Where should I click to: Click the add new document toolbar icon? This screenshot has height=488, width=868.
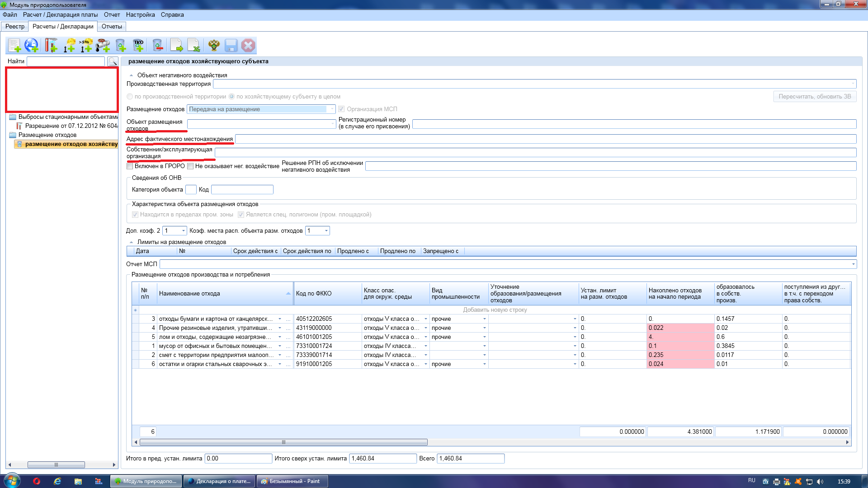point(14,45)
